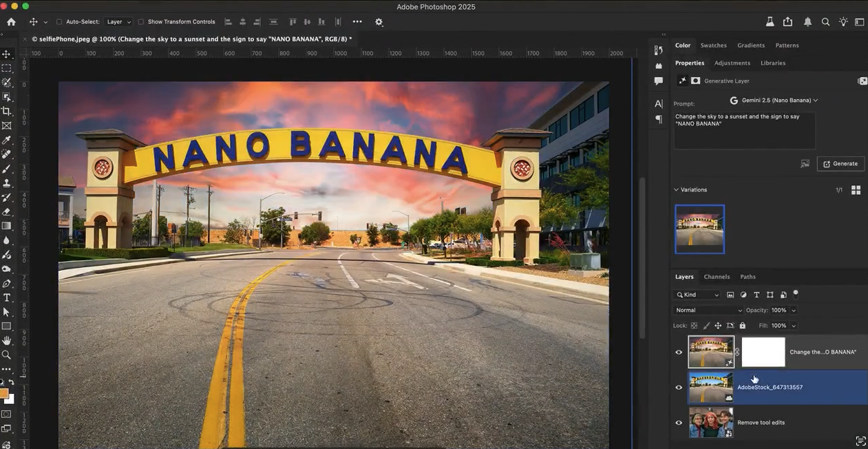Select the Crop tool in the toolbar

pyautogui.click(x=7, y=112)
